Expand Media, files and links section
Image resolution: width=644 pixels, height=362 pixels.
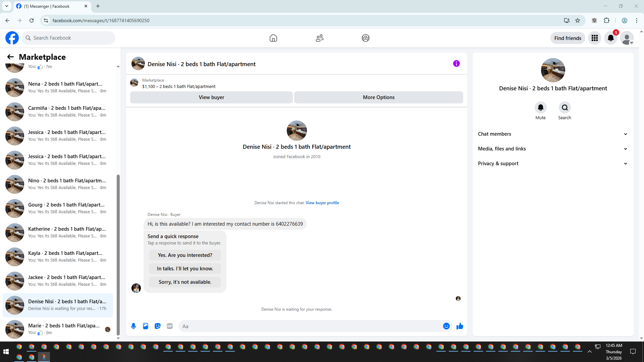553,149
